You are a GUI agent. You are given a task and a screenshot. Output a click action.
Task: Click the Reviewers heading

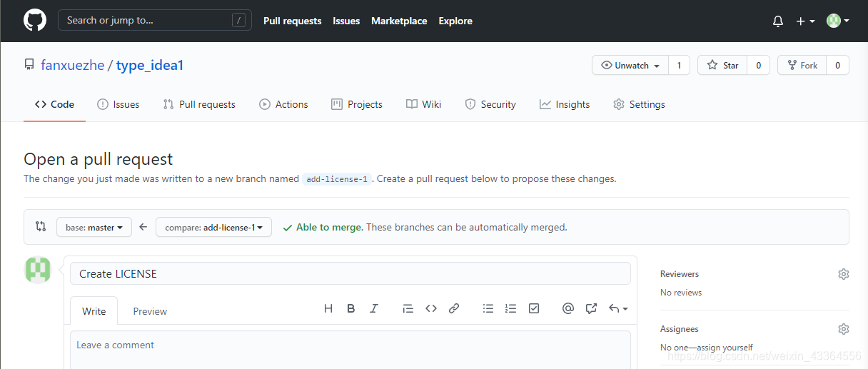680,274
